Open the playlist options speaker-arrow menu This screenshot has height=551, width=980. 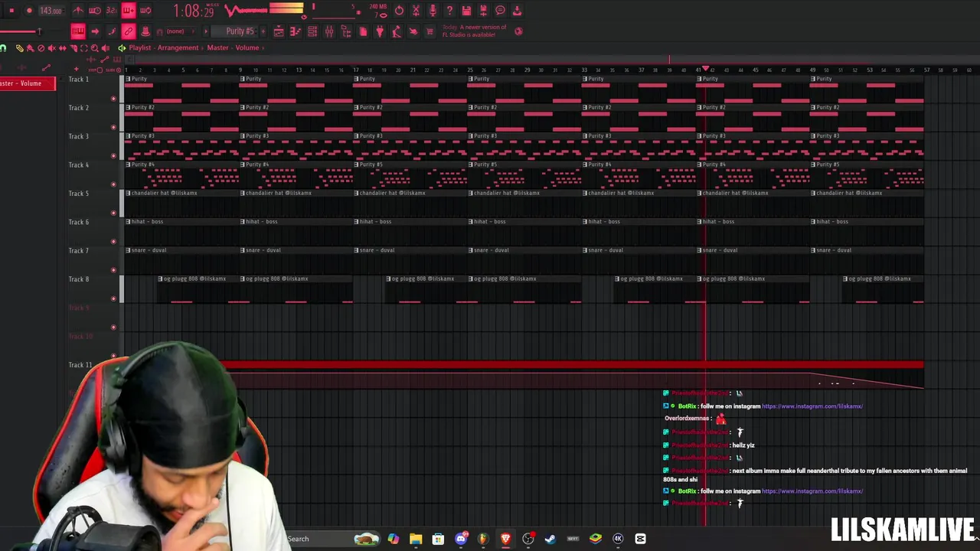tap(122, 47)
